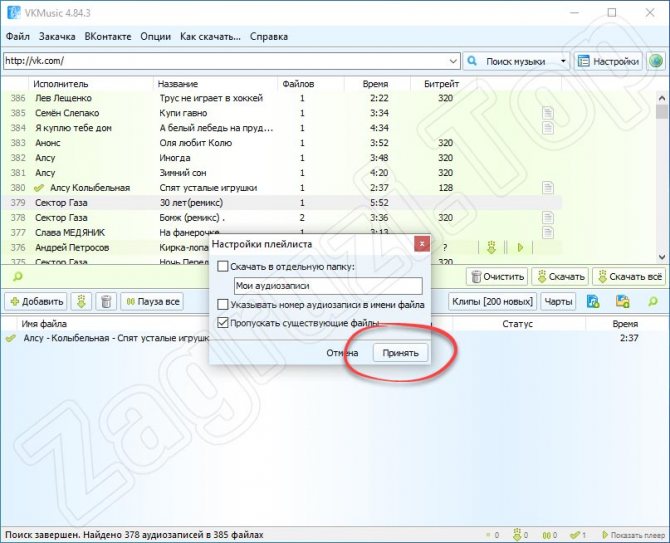Sort by Исполнитель column header
Viewport: 670px width, 543px height.
90,84
